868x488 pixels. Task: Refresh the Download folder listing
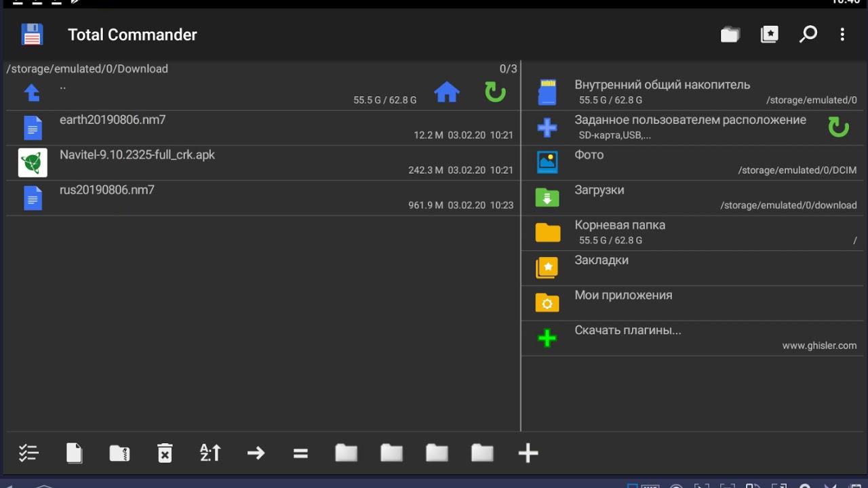[495, 92]
